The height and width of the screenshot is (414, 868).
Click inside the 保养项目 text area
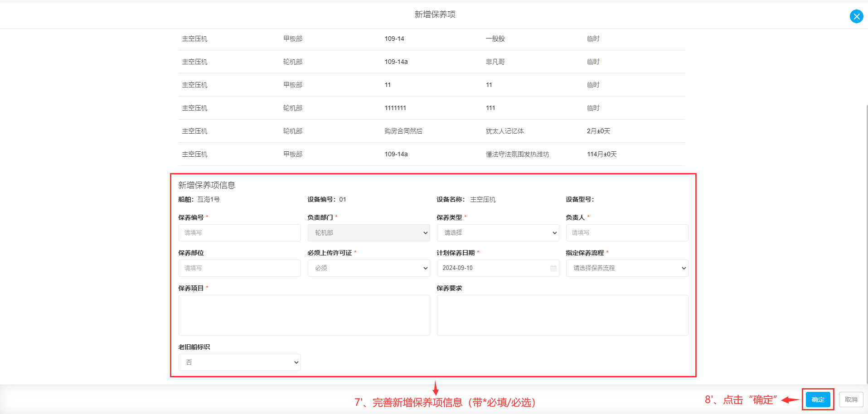304,315
